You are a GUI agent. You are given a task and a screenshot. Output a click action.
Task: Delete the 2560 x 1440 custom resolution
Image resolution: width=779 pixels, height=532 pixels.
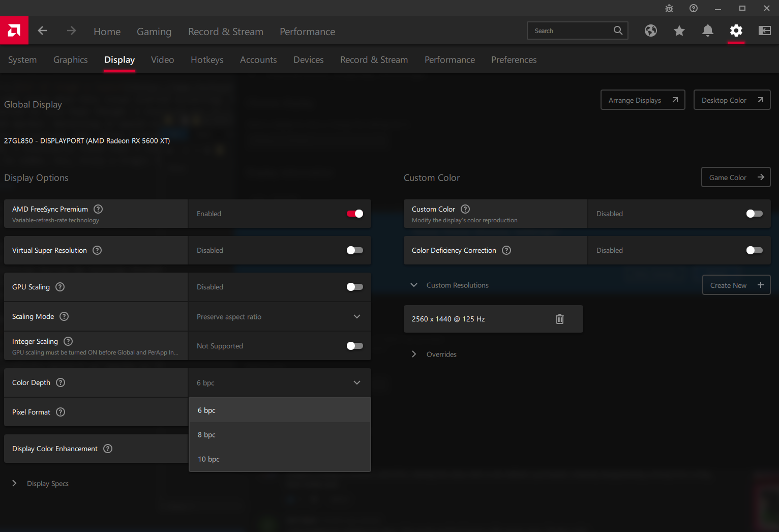[x=560, y=319]
